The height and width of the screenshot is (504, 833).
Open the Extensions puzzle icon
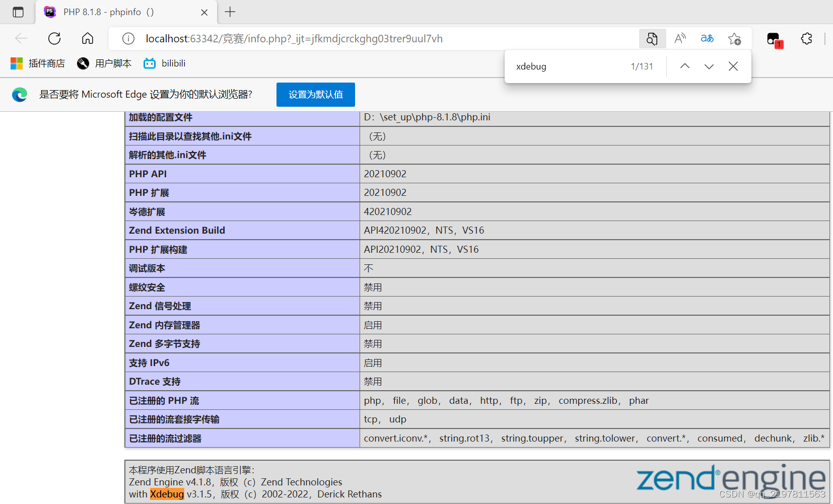click(x=807, y=38)
